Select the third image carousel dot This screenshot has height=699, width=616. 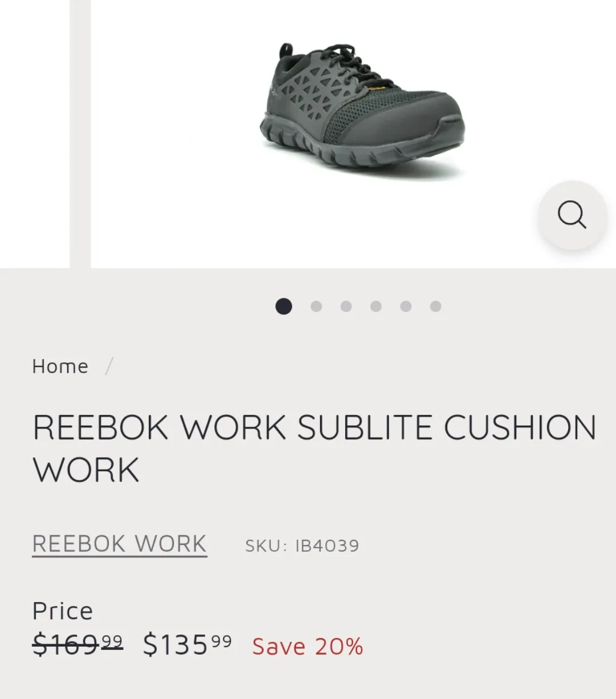tap(345, 306)
